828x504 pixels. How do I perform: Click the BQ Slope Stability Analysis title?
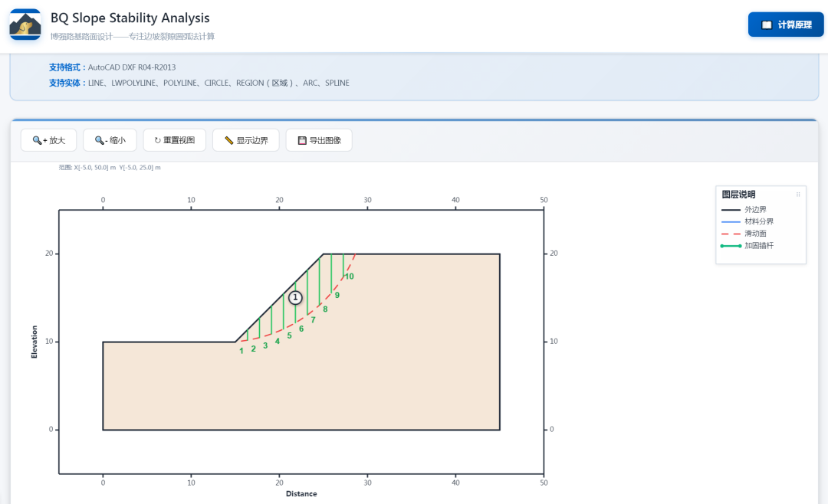point(130,18)
